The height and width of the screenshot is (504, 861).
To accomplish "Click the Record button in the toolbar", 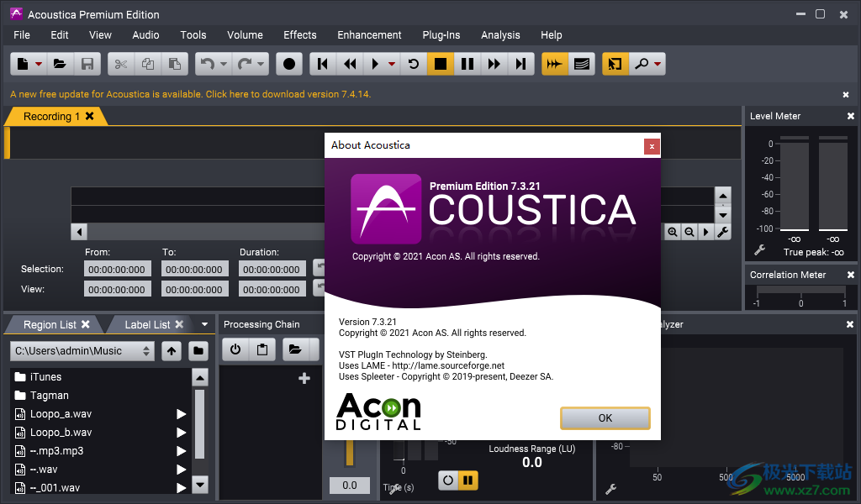I will click(288, 63).
